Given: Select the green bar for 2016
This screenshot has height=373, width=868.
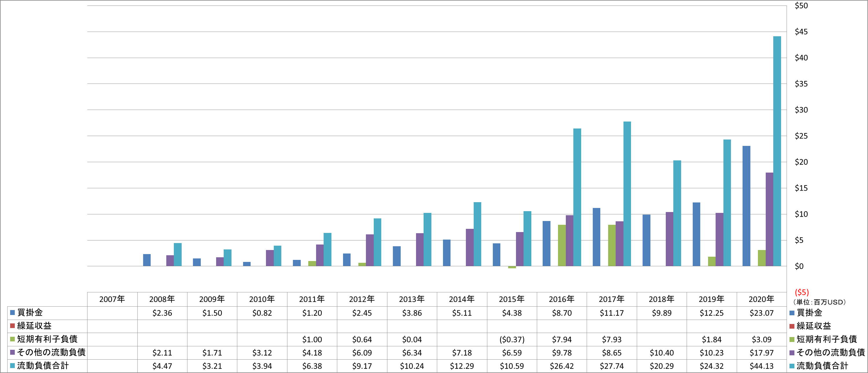Looking at the screenshot, I should click(x=562, y=245).
